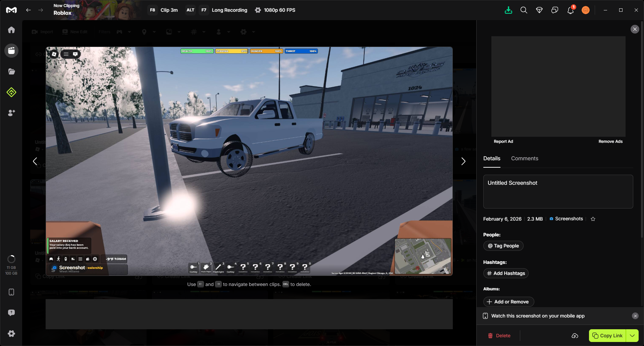Click the green download icon
Screen dimensions: 644x346
(508, 10)
